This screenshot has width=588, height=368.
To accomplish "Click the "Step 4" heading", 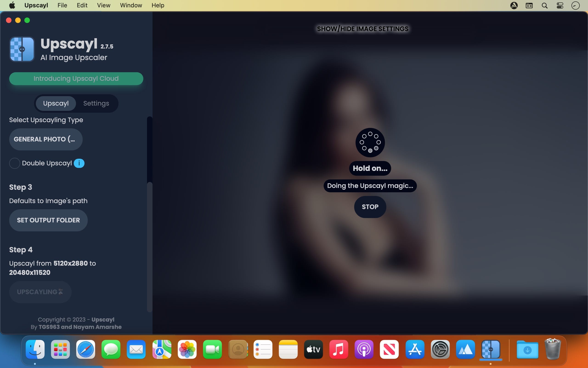I will point(21,250).
